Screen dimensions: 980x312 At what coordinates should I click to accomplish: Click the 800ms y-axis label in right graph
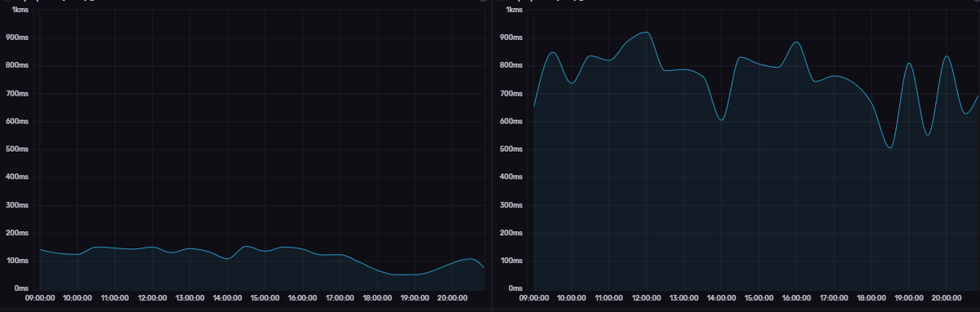[x=510, y=65]
